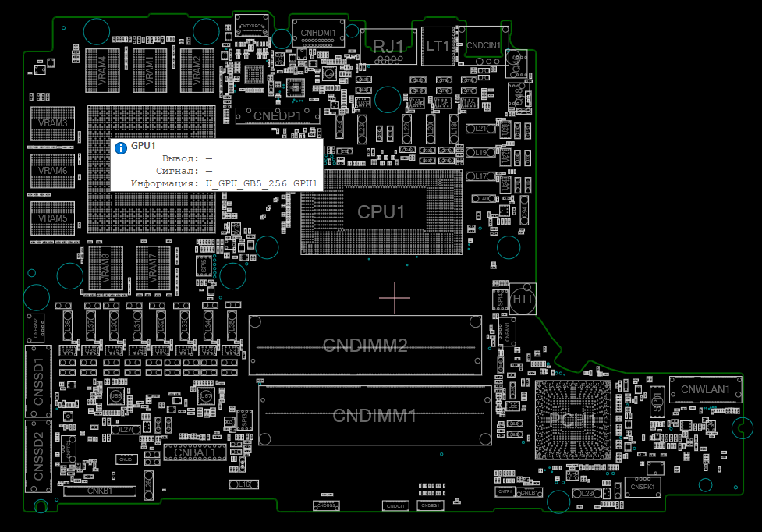
Task: Click the CNWLAN1 wireless card slot
Action: pyautogui.click(x=705, y=389)
